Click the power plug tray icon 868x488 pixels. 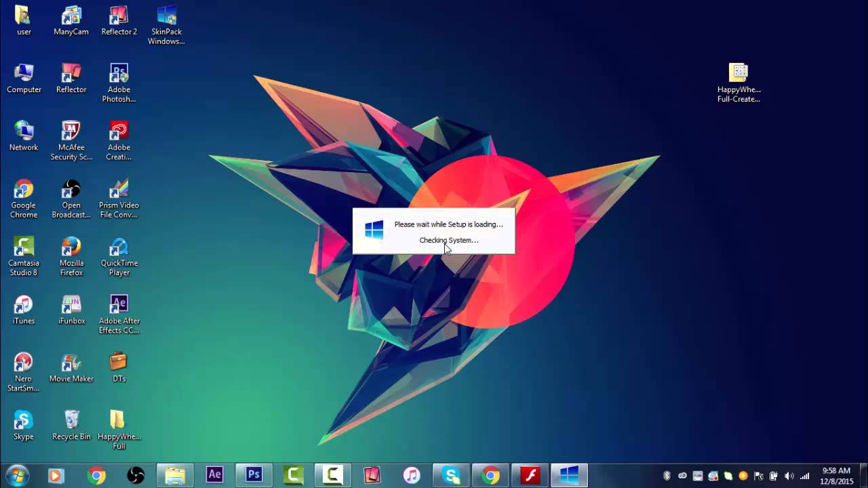pos(774,476)
